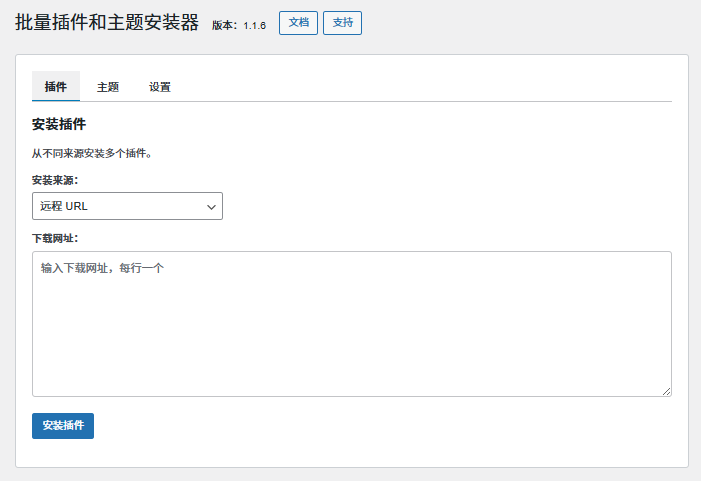The width and height of the screenshot is (701, 481).
Task: Click the 输入下载网址 placeholder text
Action: tap(102, 269)
